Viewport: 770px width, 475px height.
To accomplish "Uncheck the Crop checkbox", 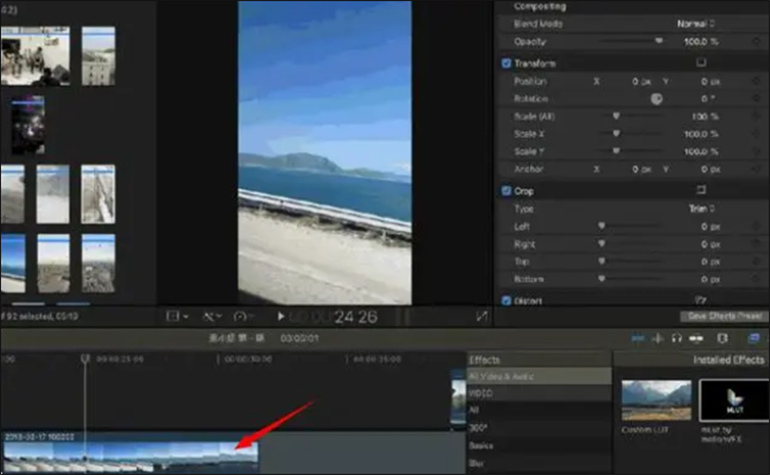I will pos(506,190).
